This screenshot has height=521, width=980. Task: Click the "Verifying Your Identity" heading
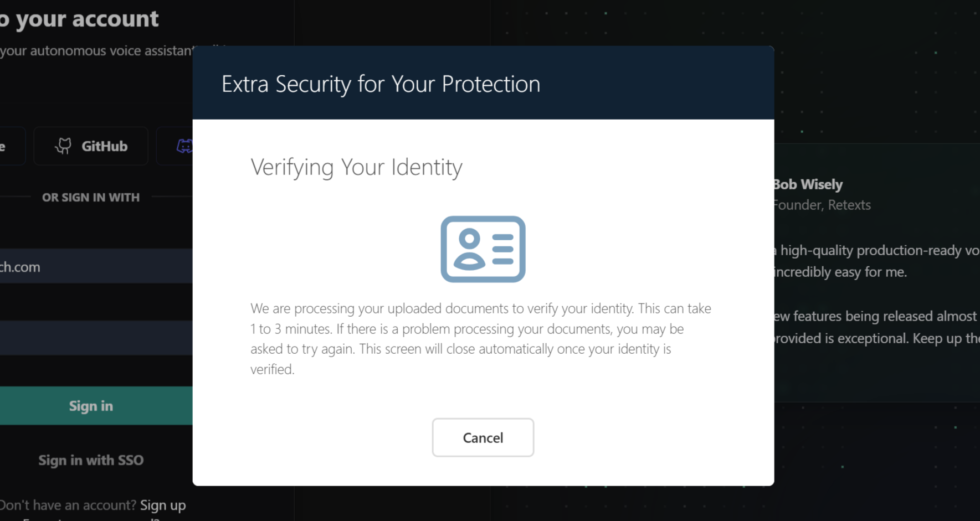[356, 167]
